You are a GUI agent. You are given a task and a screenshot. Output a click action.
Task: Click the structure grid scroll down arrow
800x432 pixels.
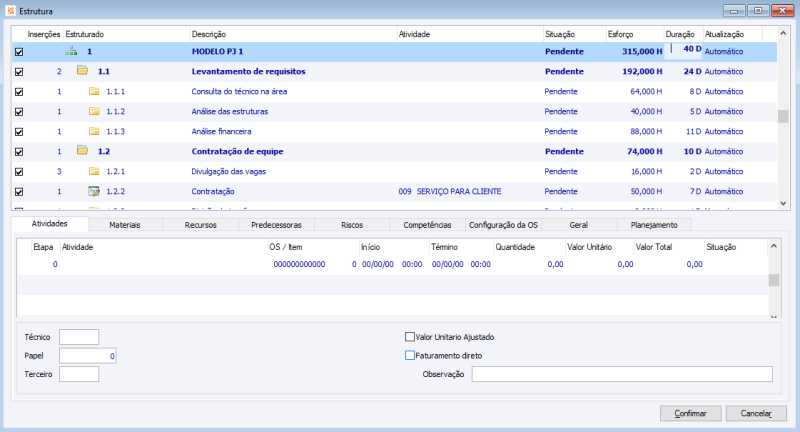pyautogui.click(x=783, y=204)
